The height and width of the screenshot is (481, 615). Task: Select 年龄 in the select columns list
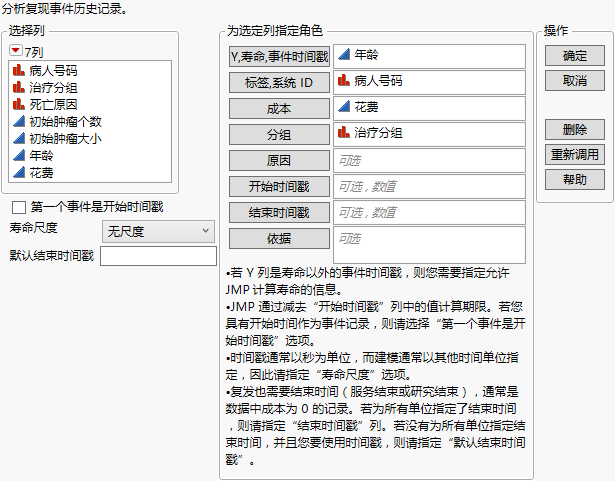click(x=90, y=155)
